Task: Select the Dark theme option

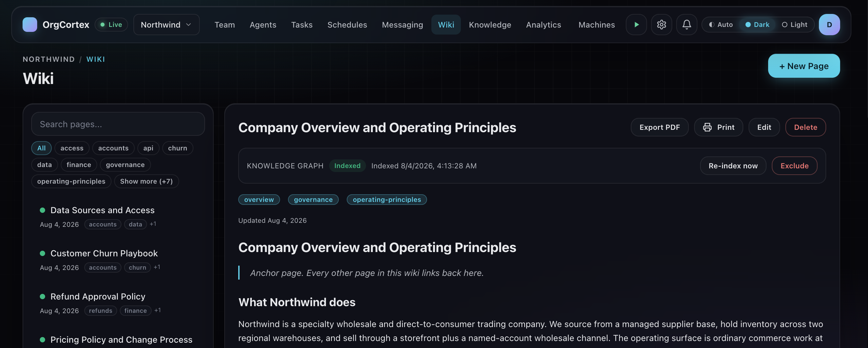Action: (x=757, y=25)
